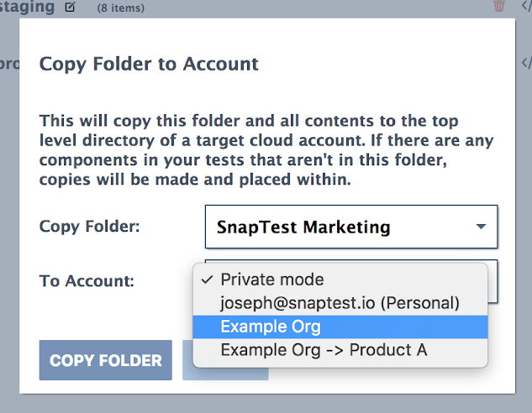This screenshot has height=413, width=532.
Task: Click the (8 items) count text
Action: [120, 8]
